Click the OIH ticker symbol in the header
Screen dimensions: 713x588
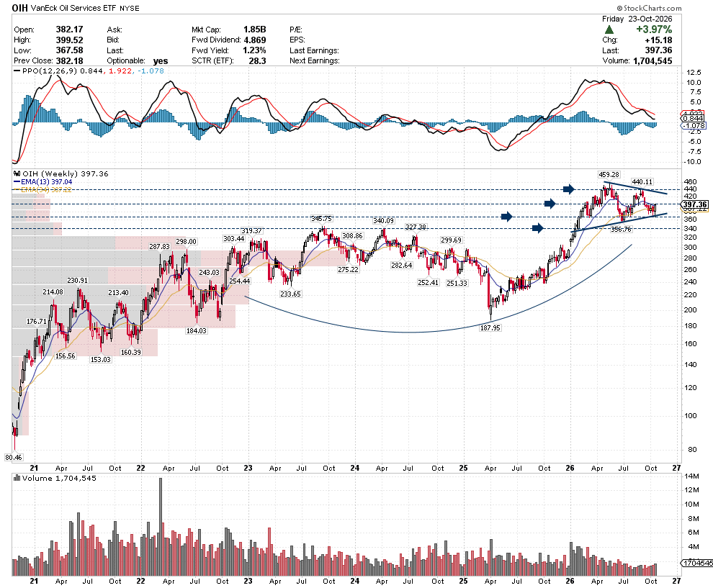(x=20, y=8)
